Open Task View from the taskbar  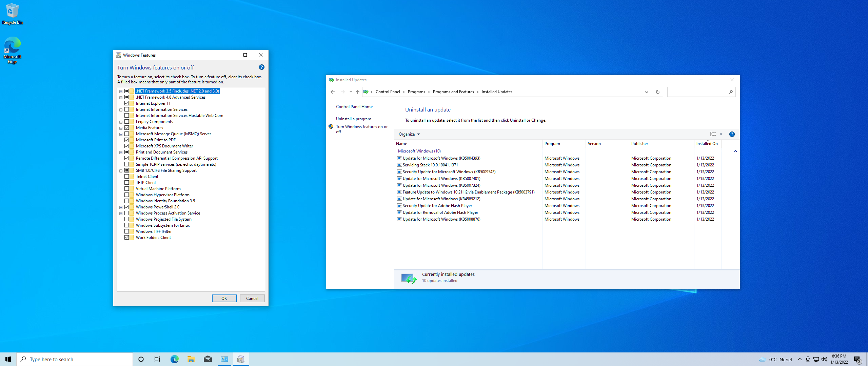tap(157, 359)
